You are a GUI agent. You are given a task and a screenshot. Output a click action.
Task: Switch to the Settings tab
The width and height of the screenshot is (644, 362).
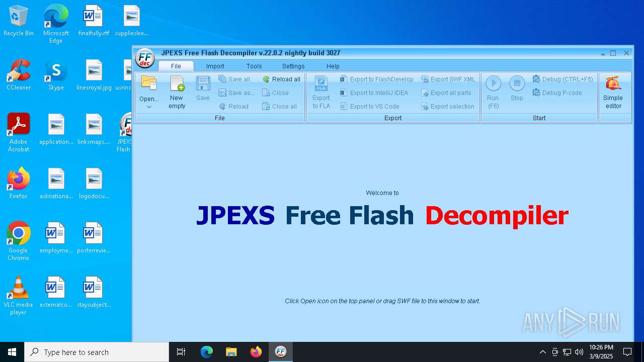click(x=293, y=66)
